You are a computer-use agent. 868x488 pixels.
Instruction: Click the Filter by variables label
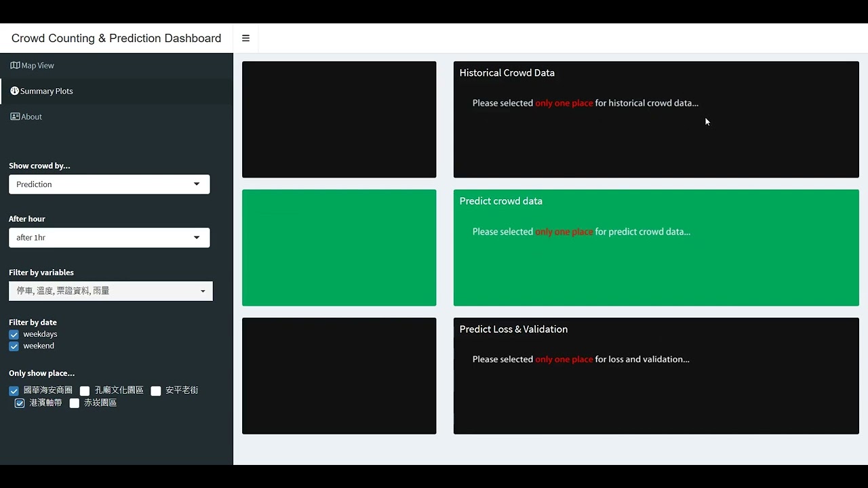41,272
